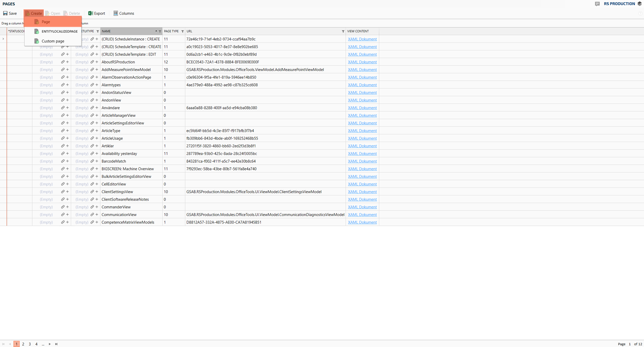Image resolution: width=644 pixels, height=347 pixels.
Task: Open the filter on the URL column
Action: (343, 32)
